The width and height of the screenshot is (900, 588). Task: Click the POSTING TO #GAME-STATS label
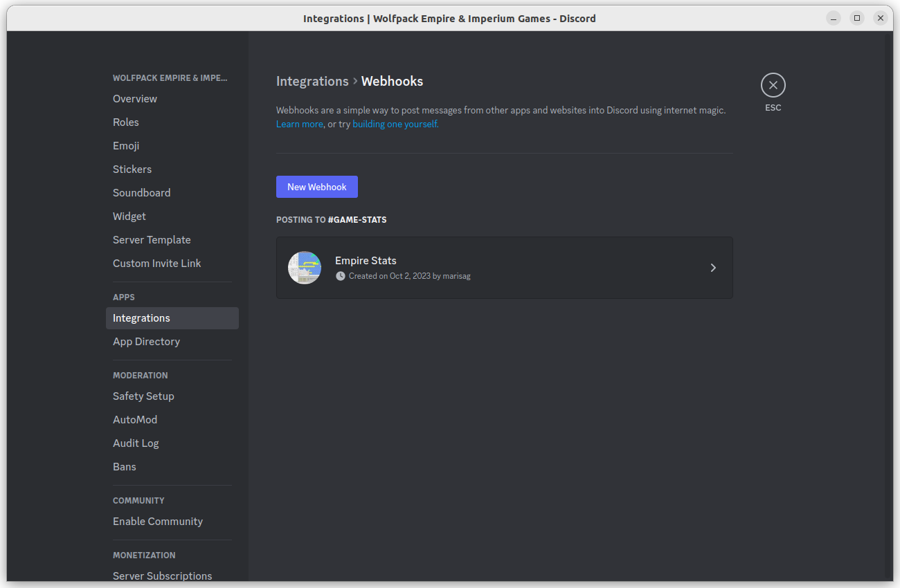[332, 220]
